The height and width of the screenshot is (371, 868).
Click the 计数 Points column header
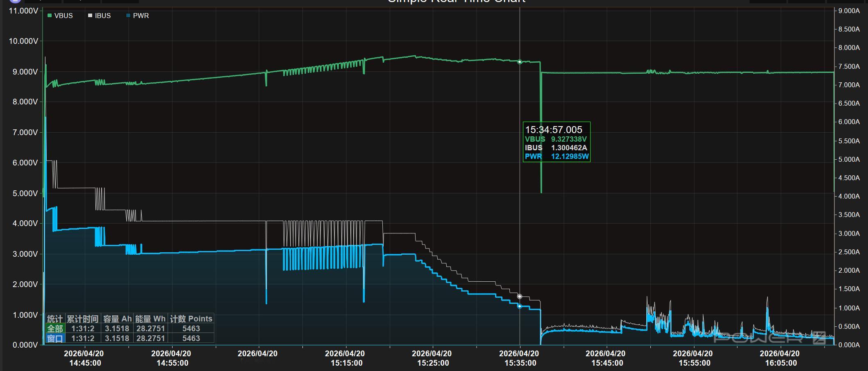click(191, 319)
